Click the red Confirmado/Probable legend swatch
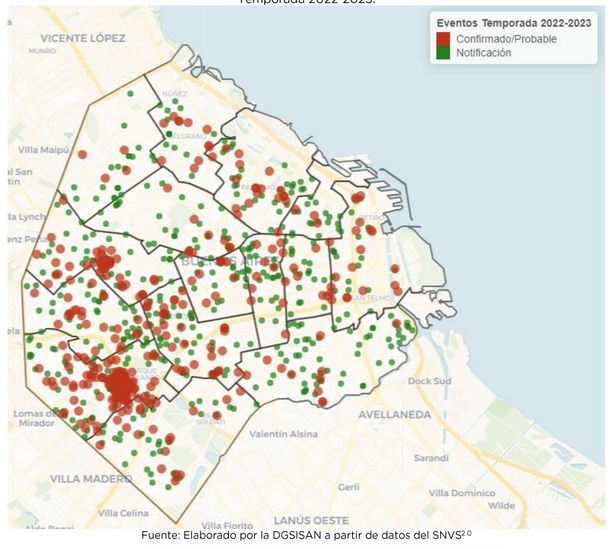The height and width of the screenshot is (549, 610). [444, 39]
